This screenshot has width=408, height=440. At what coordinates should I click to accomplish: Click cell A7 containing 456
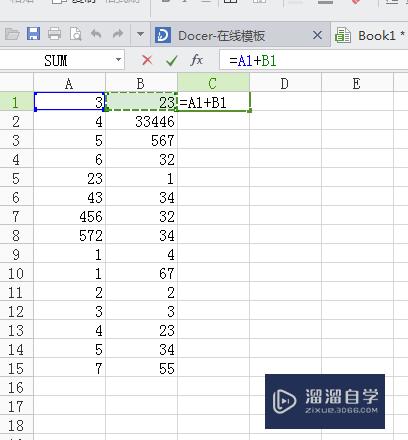(x=69, y=215)
